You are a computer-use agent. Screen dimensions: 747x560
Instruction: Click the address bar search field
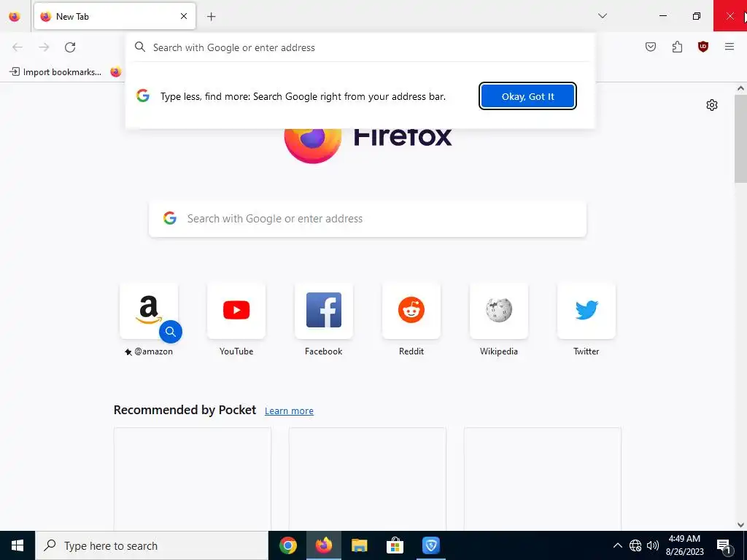click(360, 47)
